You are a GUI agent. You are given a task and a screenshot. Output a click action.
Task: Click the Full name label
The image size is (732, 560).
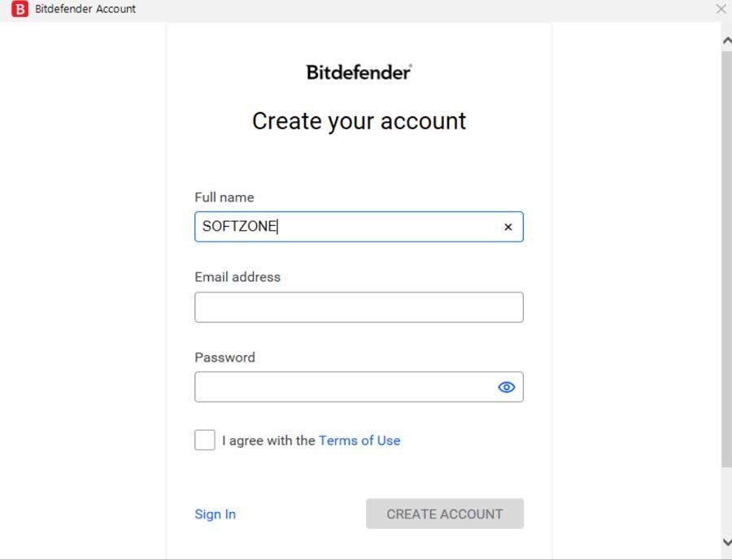point(224,198)
